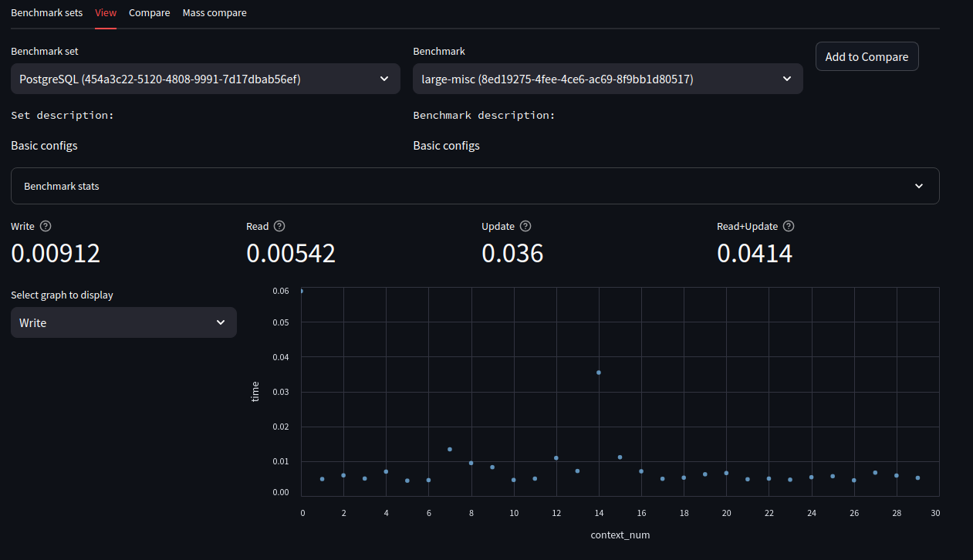Click the Add to Compare button
This screenshot has width=973, height=560.
(867, 56)
